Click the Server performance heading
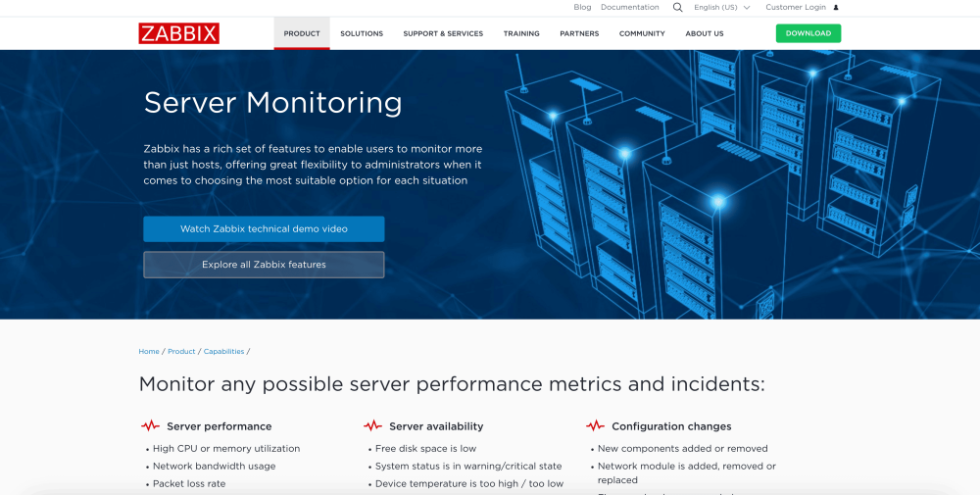 click(220, 426)
